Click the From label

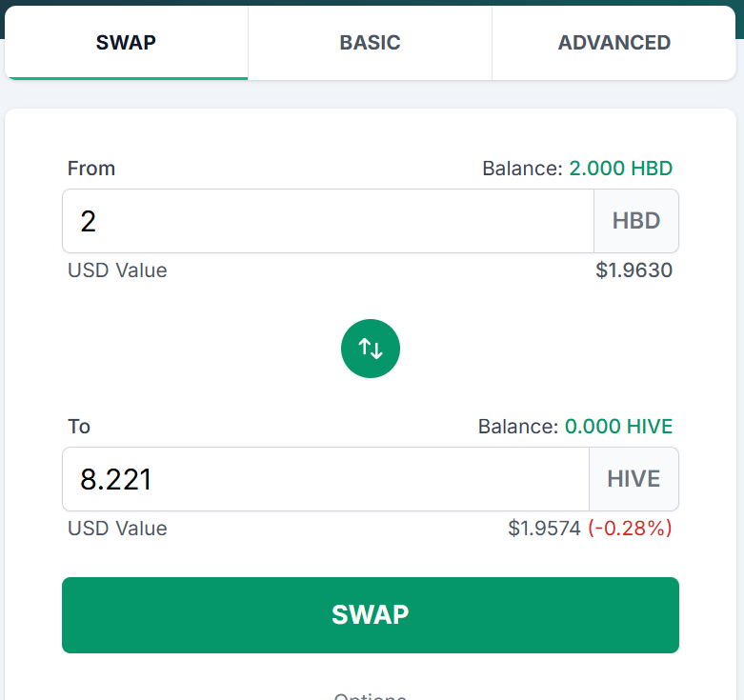(x=91, y=169)
